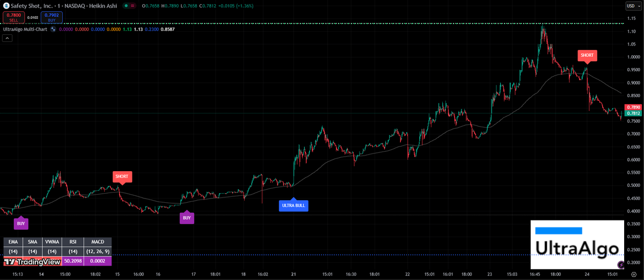Click the VWMA header cell in table
The height and width of the screenshot is (280, 644).
click(x=52, y=242)
